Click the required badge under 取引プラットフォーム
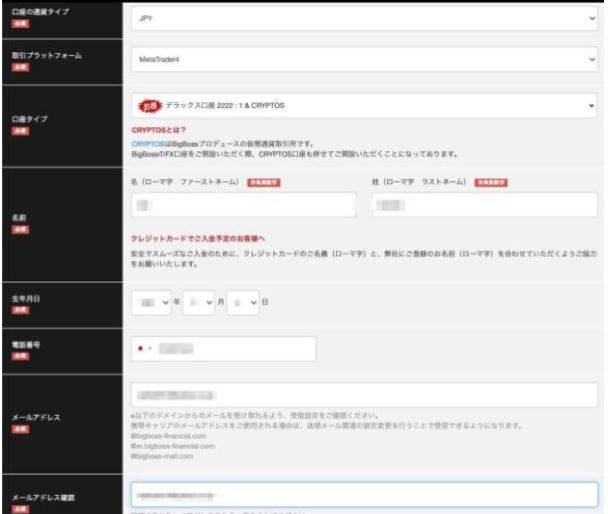Viewport: 608px width, 514px height. (15, 66)
